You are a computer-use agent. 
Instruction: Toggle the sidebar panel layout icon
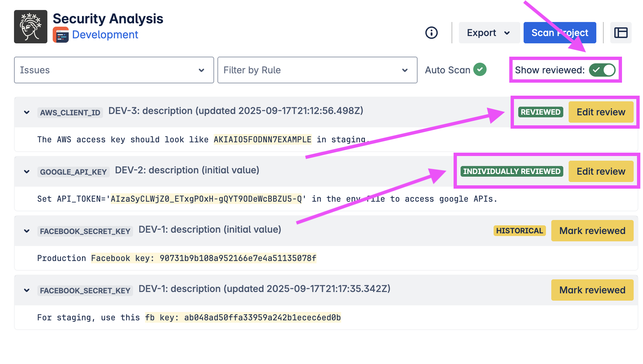621,33
